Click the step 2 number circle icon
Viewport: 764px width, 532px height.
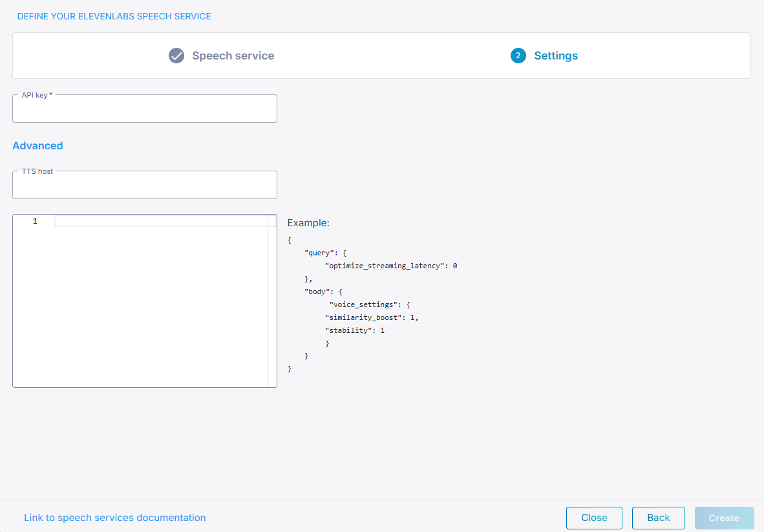coord(518,56)
